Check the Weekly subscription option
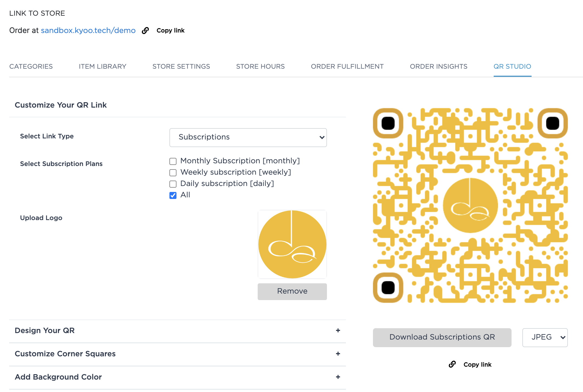 [x=173, y=173]
